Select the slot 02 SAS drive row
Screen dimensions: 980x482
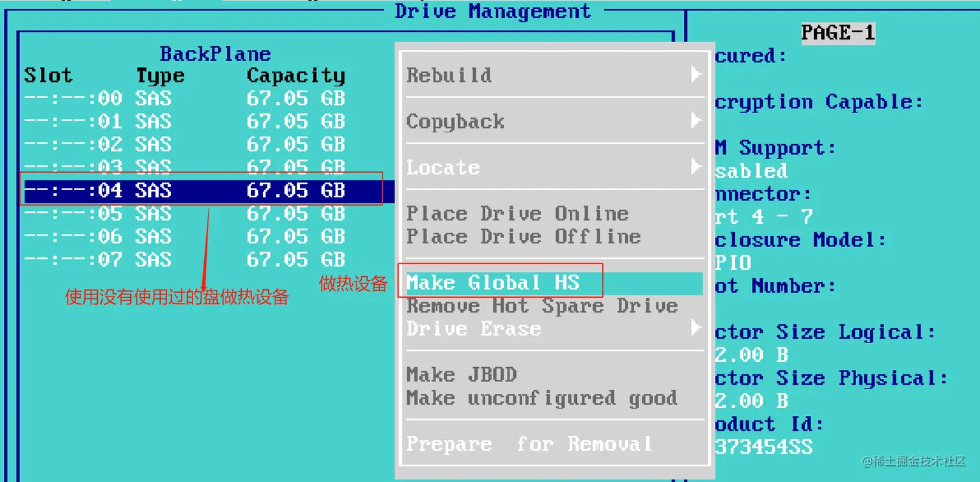tap(185, 144)
